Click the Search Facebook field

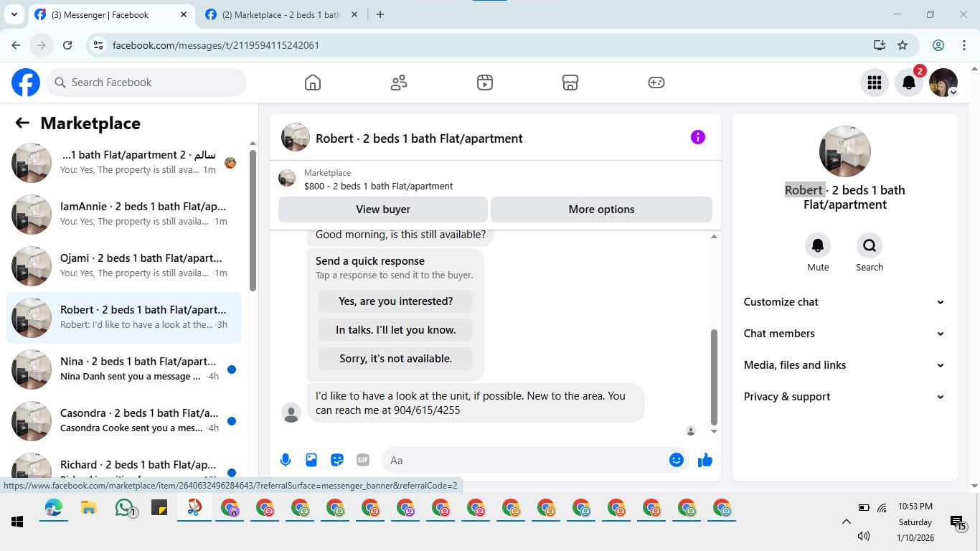(146, 83)
